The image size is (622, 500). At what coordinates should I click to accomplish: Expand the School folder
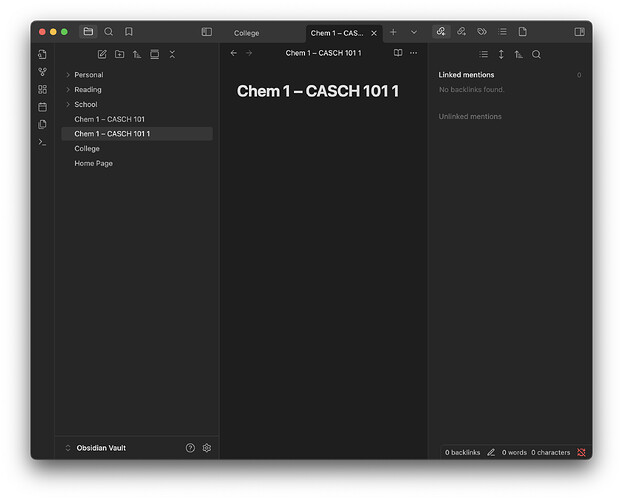[137, 104]
